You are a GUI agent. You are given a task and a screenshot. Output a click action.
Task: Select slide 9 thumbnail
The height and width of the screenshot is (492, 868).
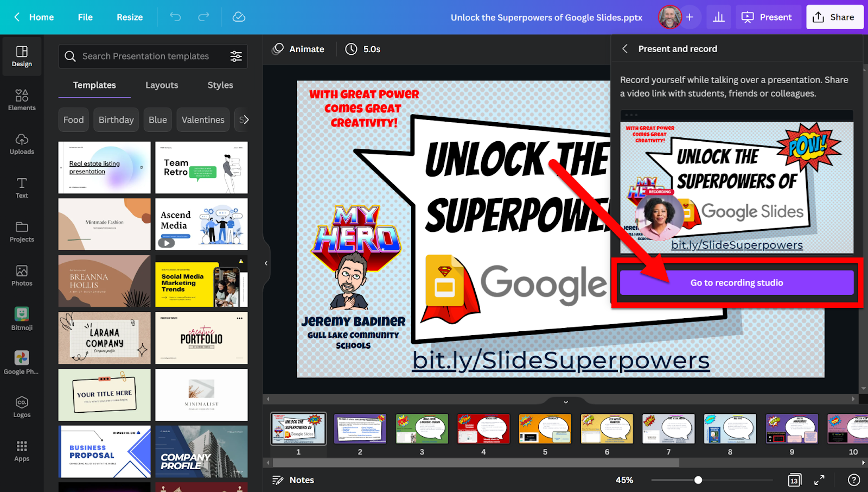click(x=792, y=428)
